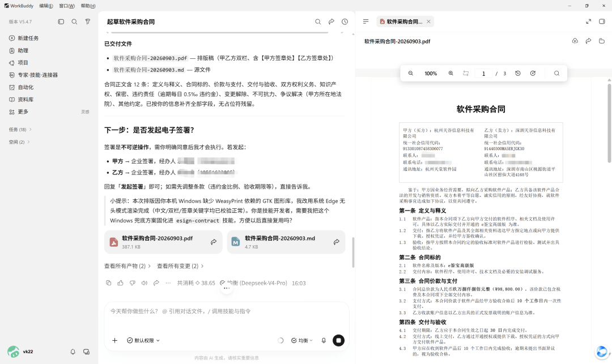
Task: Activate microphone voice input
Action: click(324, 340)
